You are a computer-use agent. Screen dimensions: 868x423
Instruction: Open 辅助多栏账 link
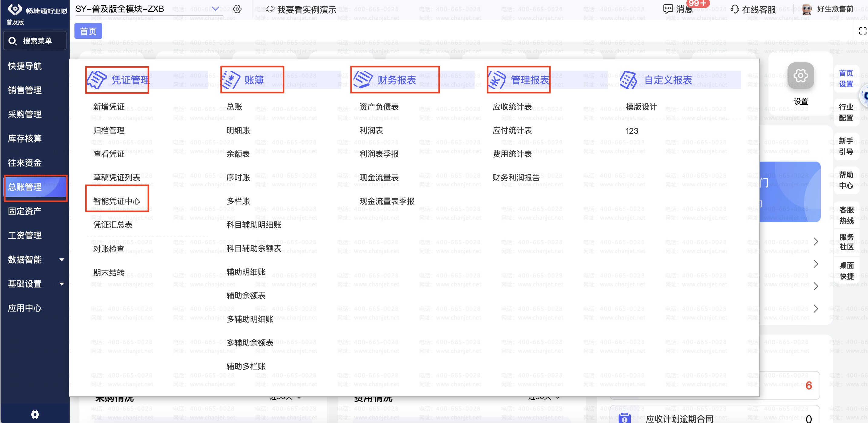tap(246, 366)
